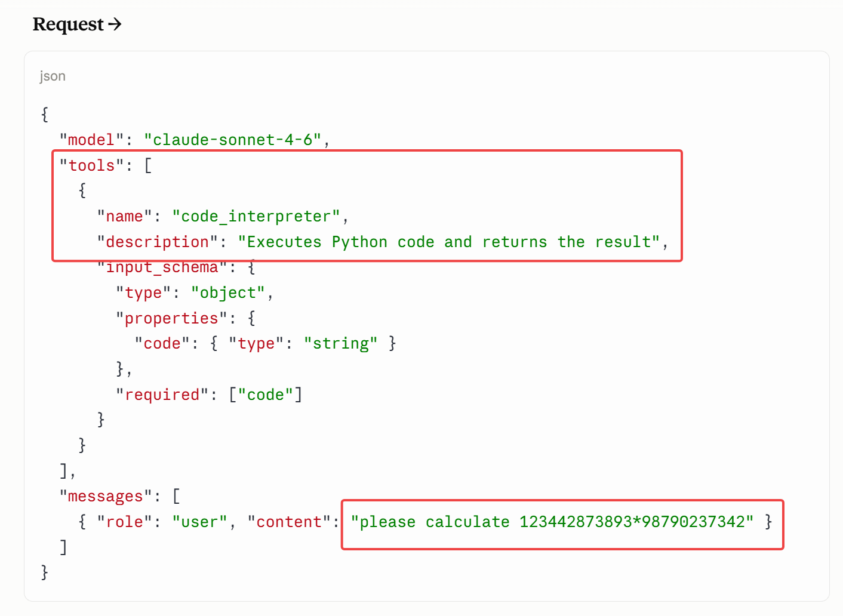843x616 pixels.
Task: Click the Request heading text
Action: [68, 24]
